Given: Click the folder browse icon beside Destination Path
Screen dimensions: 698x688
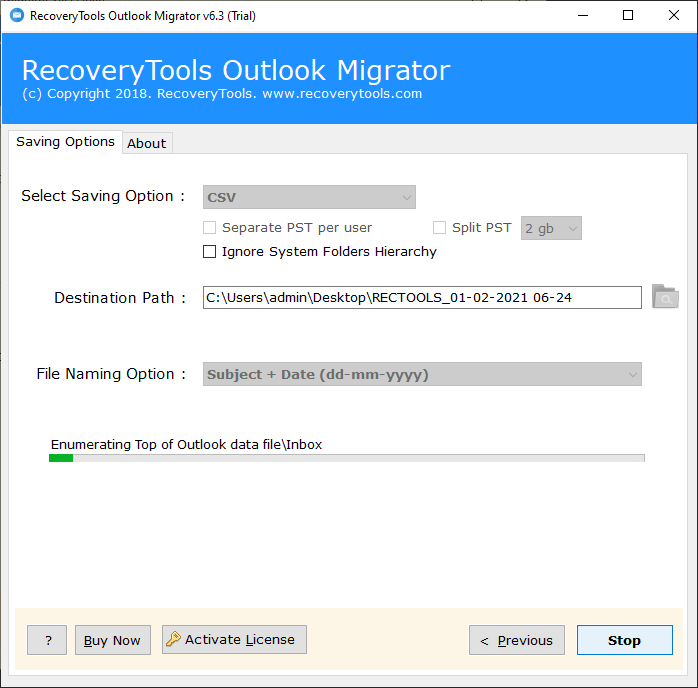Looking at the screenshot, I should tap(665, 297).
